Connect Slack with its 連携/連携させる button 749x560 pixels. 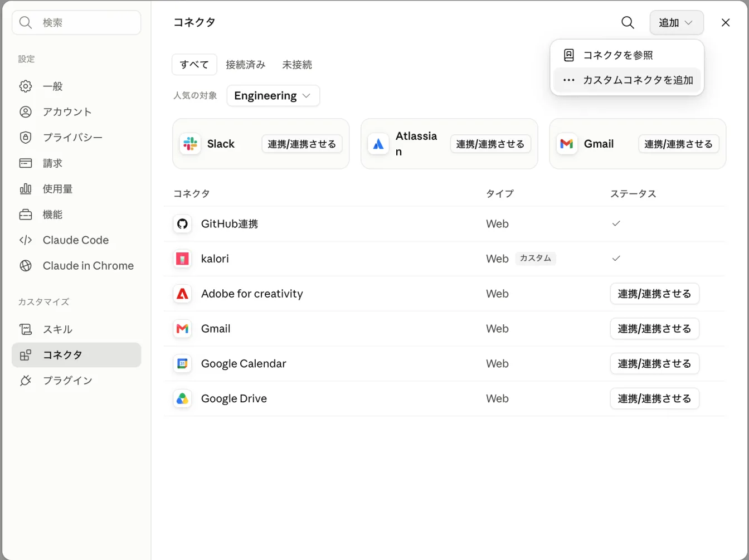(x=302, y=144)
